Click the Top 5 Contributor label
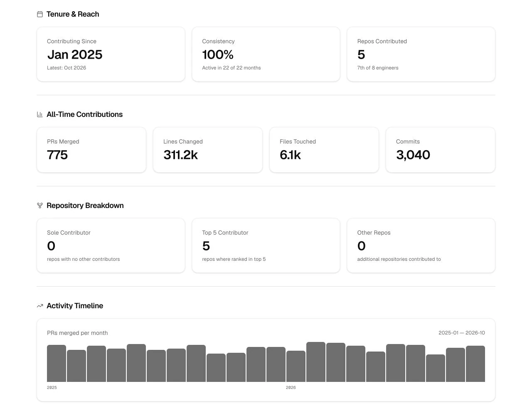 pos(225,233)
